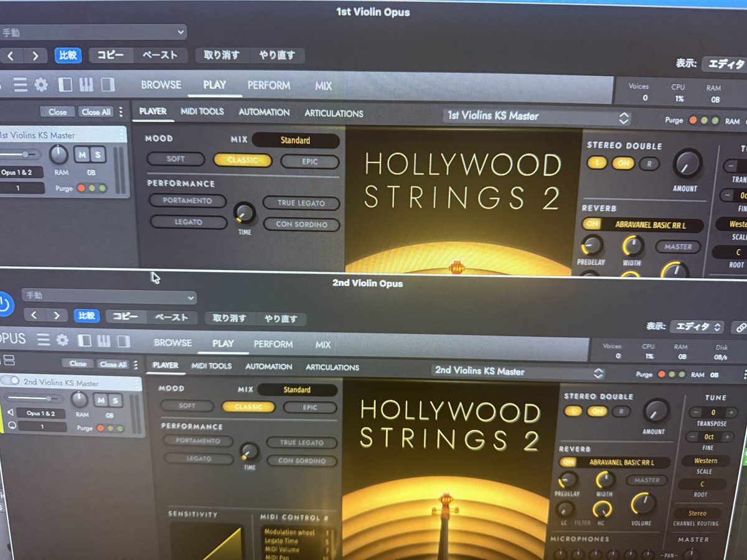Toggle Stereo Double ON in 2nd Violin window
747x560 pixels.
(x=597, y=411)
